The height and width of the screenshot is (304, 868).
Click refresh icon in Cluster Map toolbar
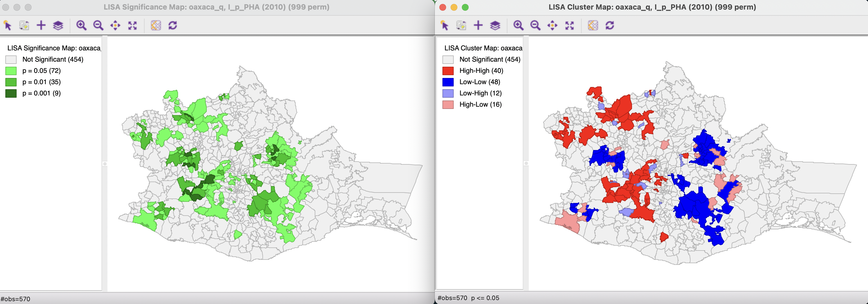[610, 25]
